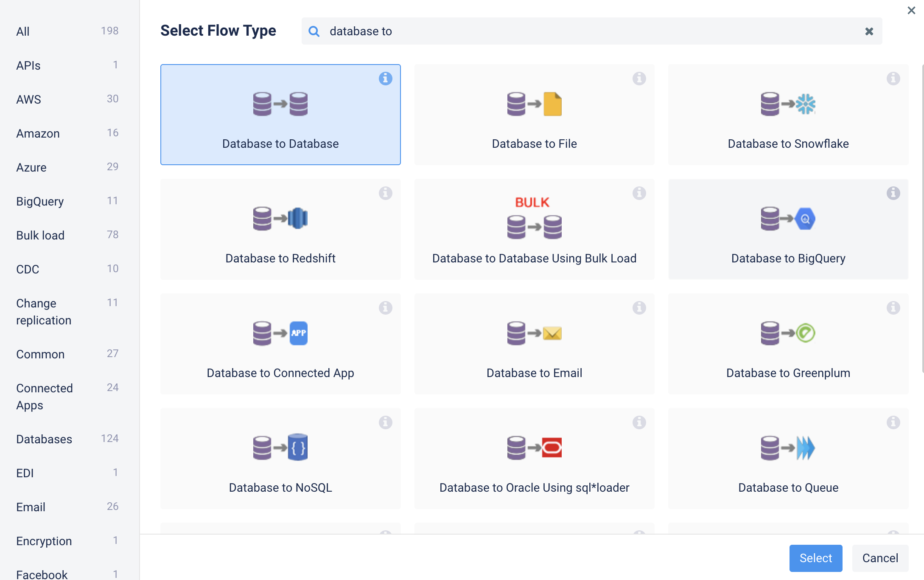Select the Database to Database icon
The image size is (924, 580).
click(280, 104)
